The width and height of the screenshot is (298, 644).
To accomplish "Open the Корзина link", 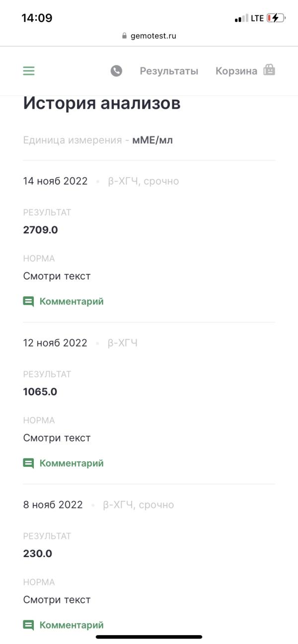I will point(236,71).
